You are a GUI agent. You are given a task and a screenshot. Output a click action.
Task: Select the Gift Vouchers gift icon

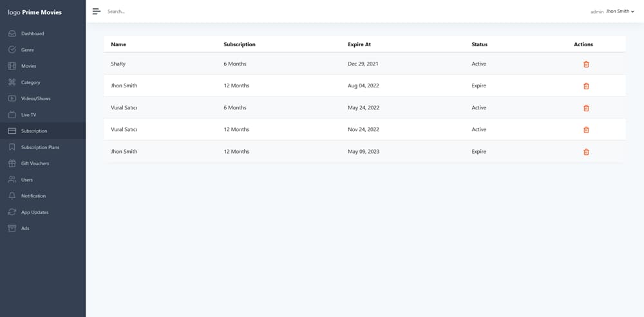pyautogui.click(x=12, y=163)
